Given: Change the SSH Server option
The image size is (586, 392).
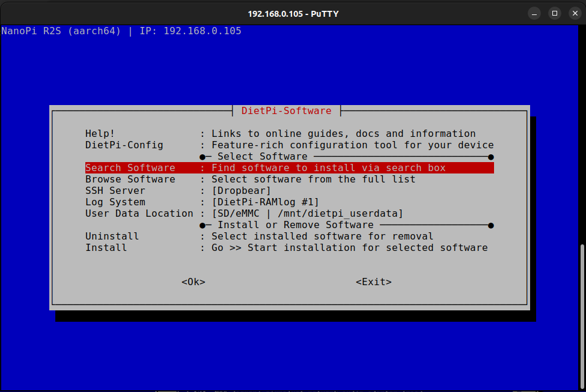Looking at the screenshot, I should pos(115,191).
